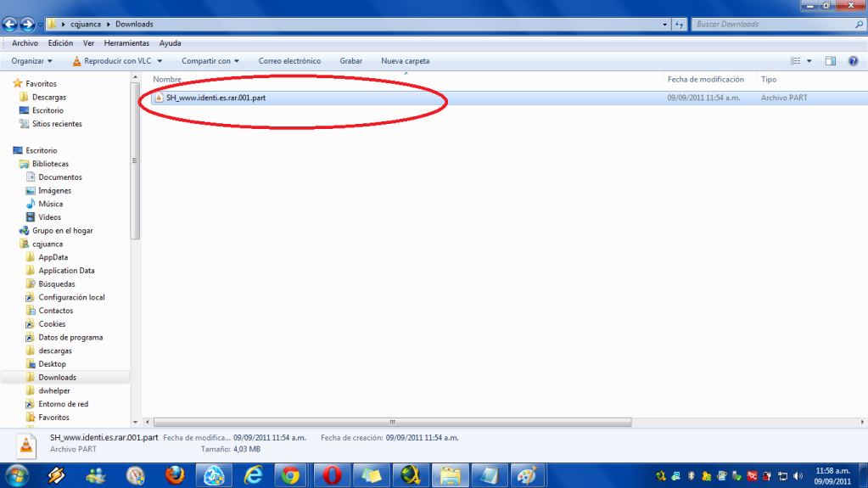The width and height of the screenshot is (868, 488).
Task: Open the Cookies folder in tree
Action: [x=52, y=324]
